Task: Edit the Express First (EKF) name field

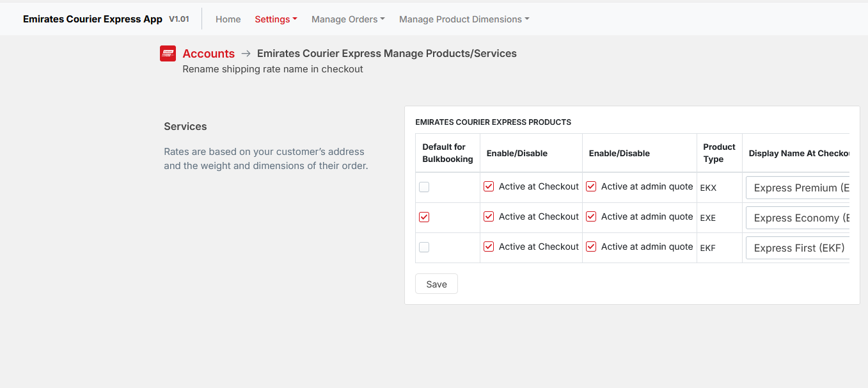Action: click(x=798, y=248)
